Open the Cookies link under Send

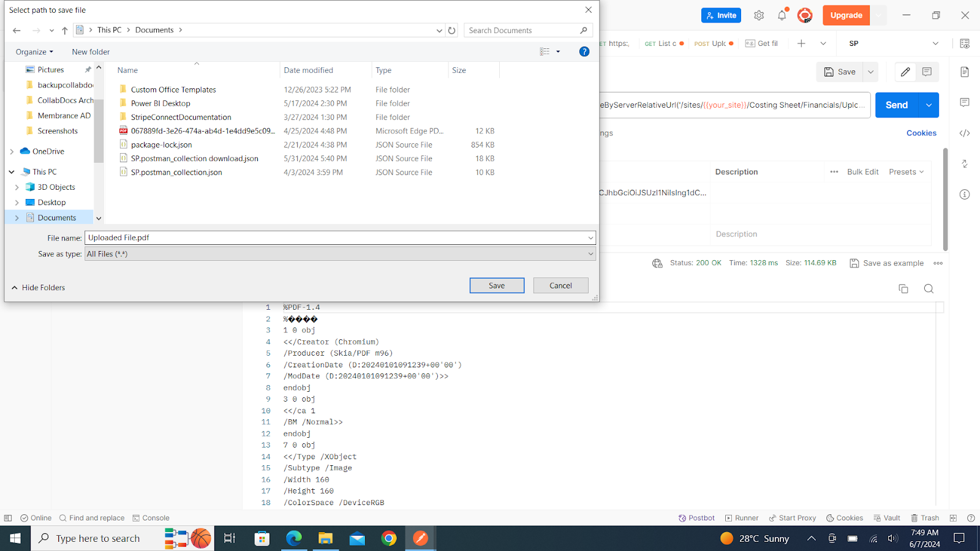click(x=921, y=133)
